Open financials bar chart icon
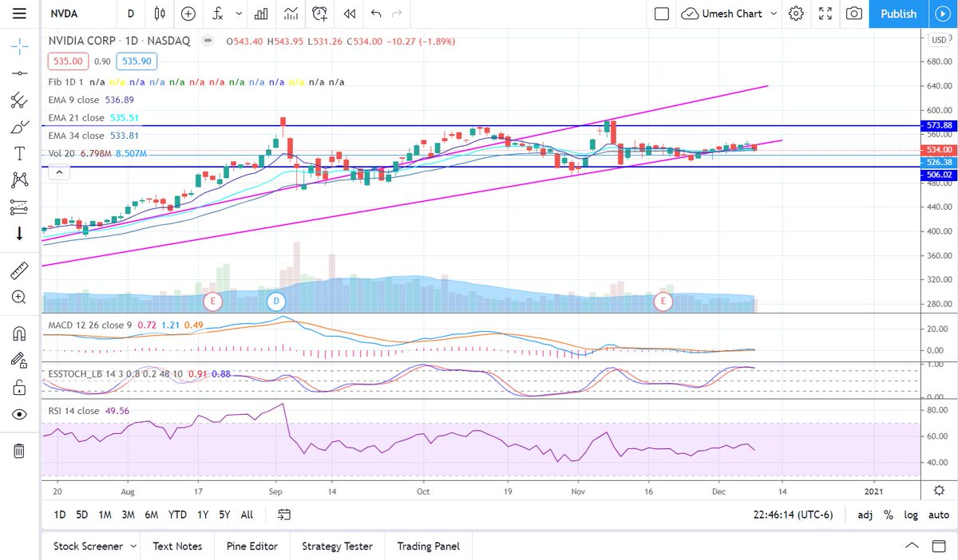Image resolution: width=958 pixels, height=560 pixels. [260, 14]
